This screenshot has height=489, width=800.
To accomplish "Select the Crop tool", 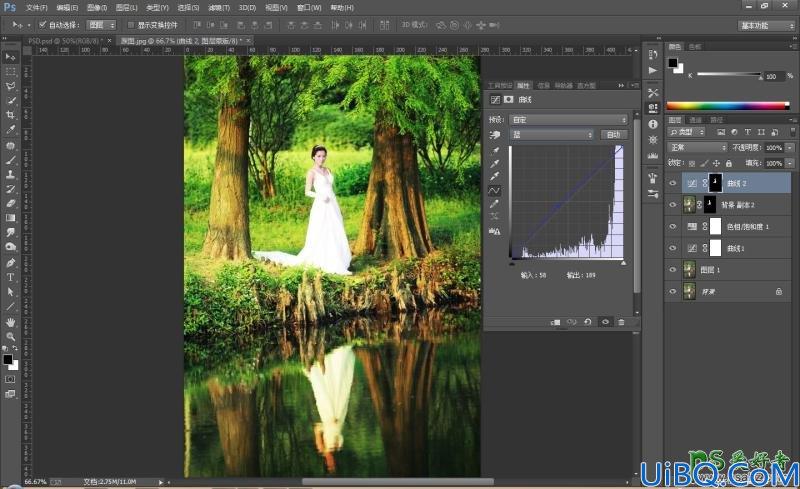I will [10, 115].
